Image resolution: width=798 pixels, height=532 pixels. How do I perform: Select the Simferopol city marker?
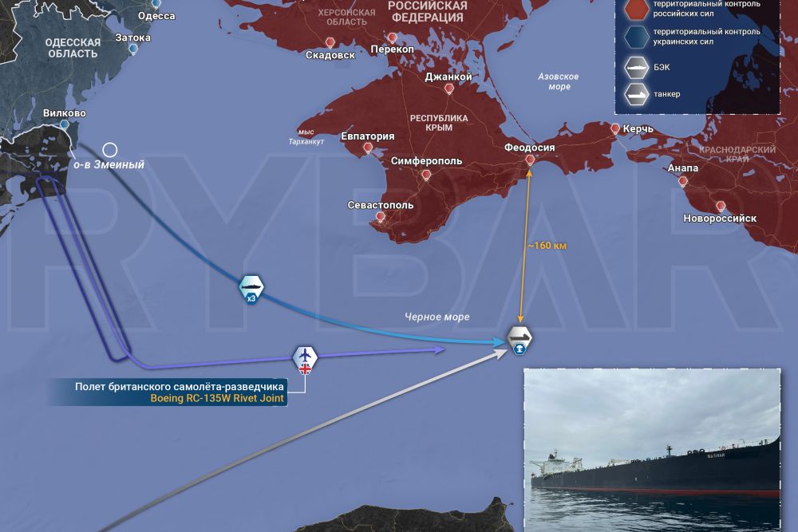click(x=426, y=175)
